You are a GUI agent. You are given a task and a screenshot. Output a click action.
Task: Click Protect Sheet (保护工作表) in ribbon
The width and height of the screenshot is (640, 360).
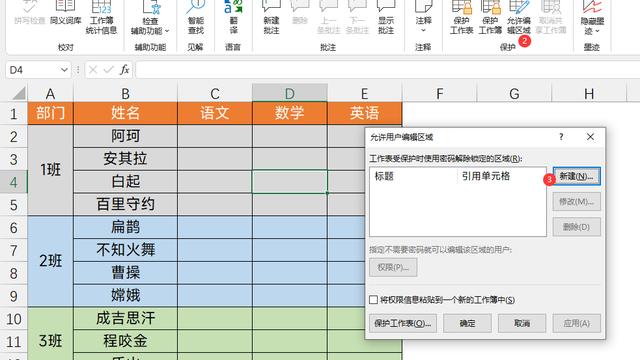point(462,17)
